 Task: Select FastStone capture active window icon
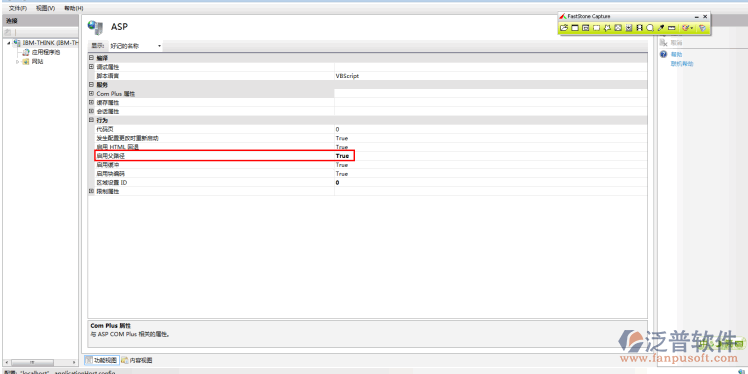click(575, 28)
